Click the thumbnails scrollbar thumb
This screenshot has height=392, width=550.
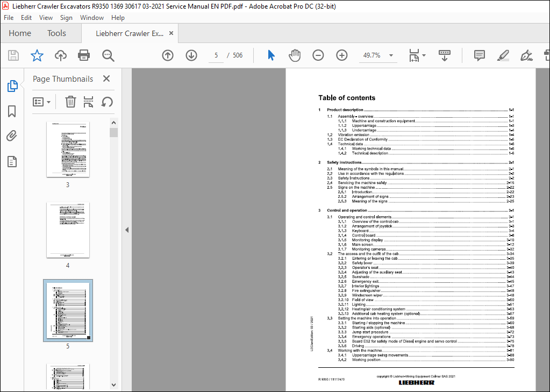[x=113, y=132]
